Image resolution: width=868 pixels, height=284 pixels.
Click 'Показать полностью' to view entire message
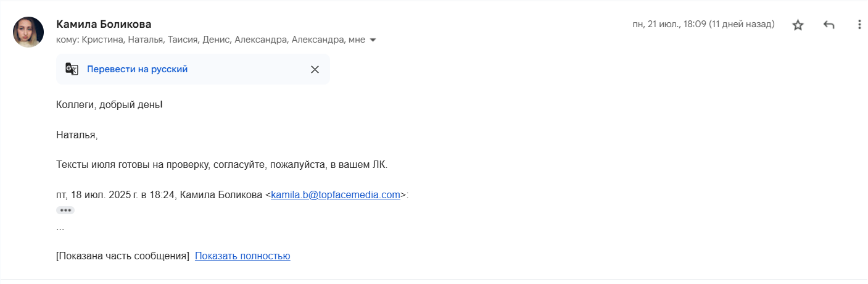click(x=242, y=256)
